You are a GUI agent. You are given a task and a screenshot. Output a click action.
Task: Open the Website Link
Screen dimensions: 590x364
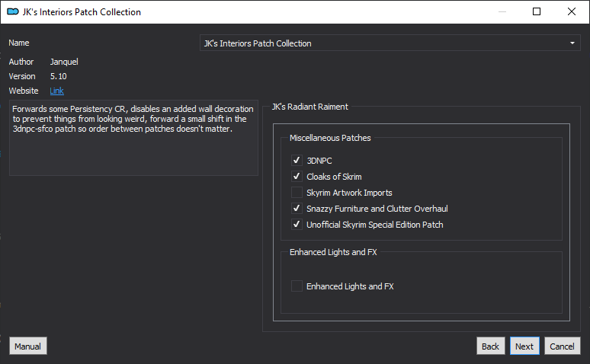tap(57, 91)
